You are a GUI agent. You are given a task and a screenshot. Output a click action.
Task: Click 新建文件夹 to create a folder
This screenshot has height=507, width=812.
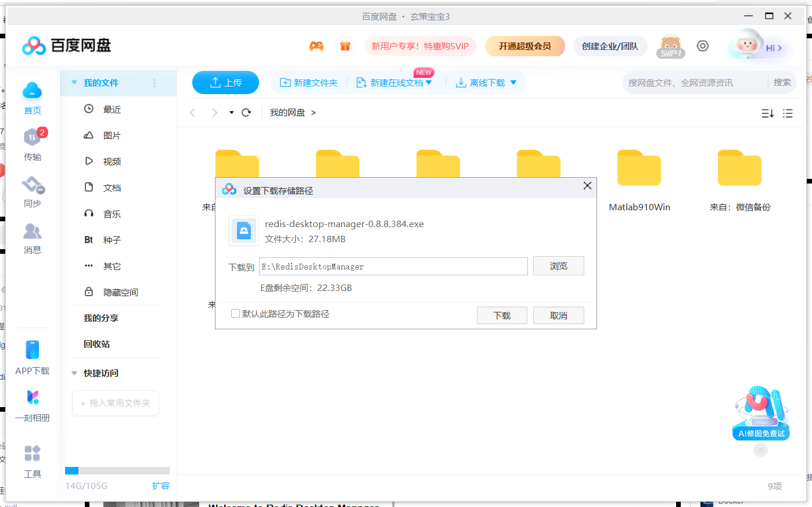click(x=309, y=83)
